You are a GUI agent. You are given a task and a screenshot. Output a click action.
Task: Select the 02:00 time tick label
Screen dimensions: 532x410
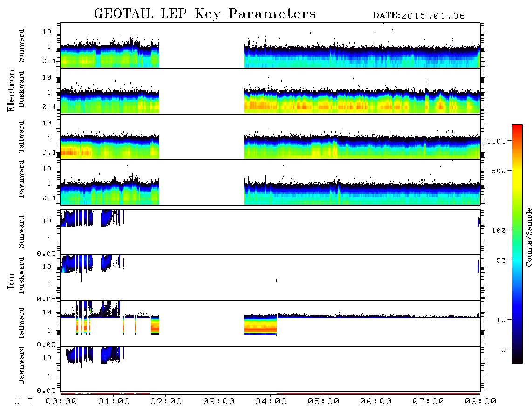point(166,402)
